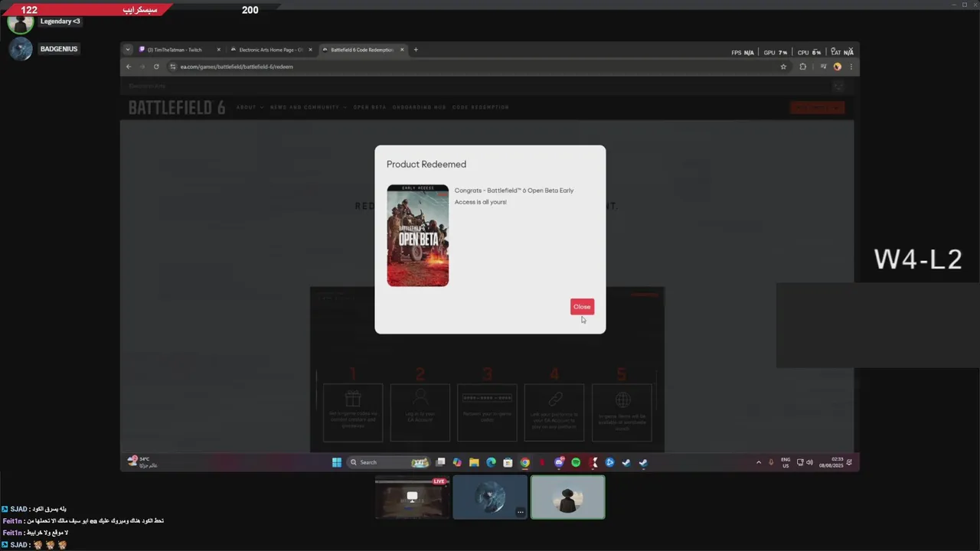Image resolution: width=980 pixels, height=551 pixels.
Task: Open File Explorer from the taskbar
Action: coord(474,462)
